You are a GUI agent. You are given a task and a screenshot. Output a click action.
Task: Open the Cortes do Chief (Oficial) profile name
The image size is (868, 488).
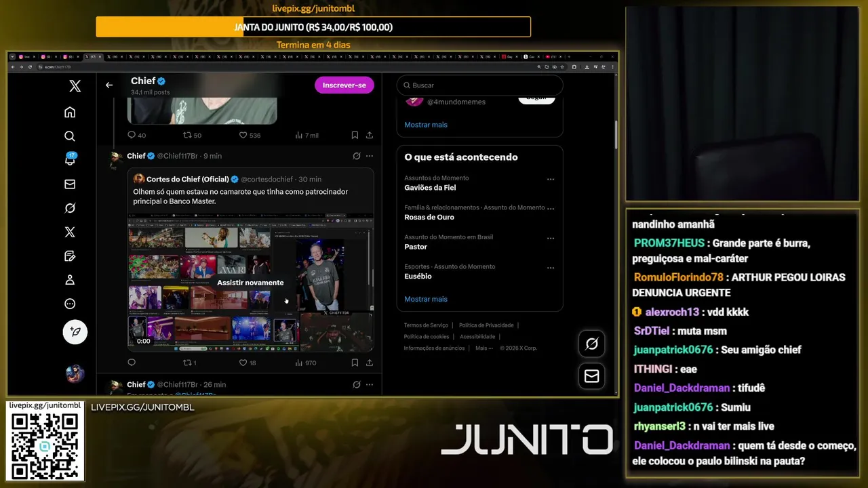point(188,180)
